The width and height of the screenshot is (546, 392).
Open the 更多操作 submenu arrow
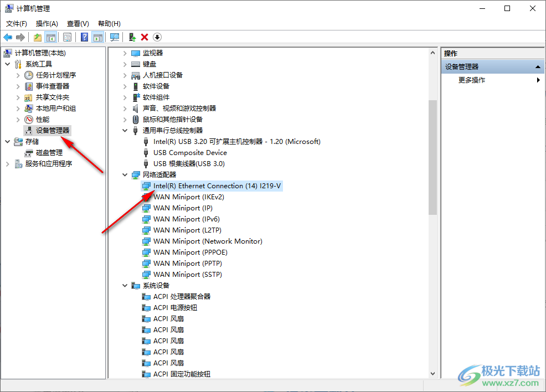coord(538,80)
